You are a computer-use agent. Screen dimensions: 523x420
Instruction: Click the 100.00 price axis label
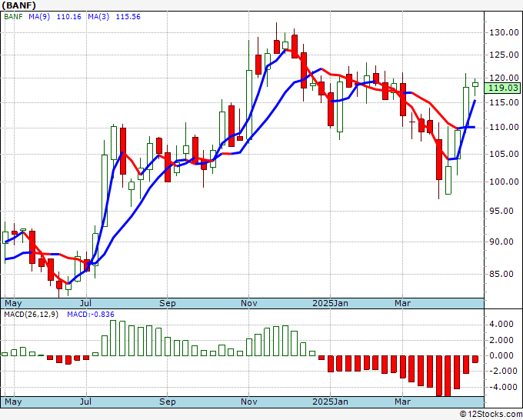pyautogui.click(x=504, y=182)
